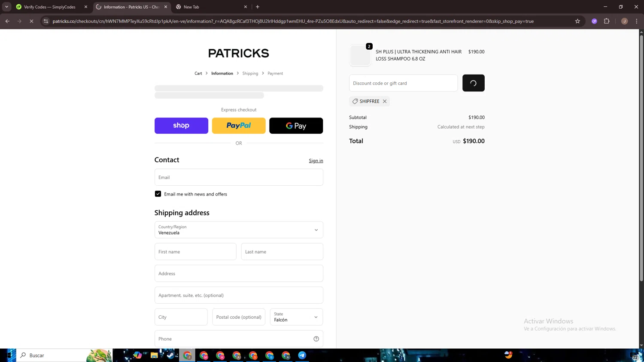Switch to the Verify Codes — SimplyCodes tab

pyautogui.click(x=50, y=7)
